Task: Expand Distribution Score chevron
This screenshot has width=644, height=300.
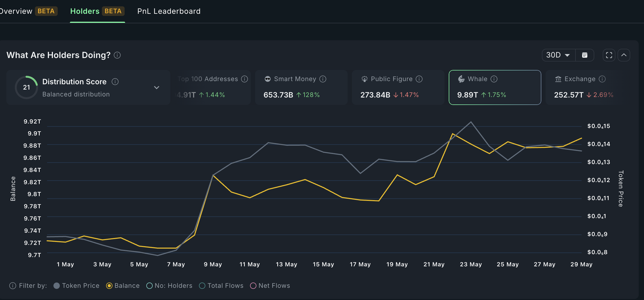Action: click(157, 87)
